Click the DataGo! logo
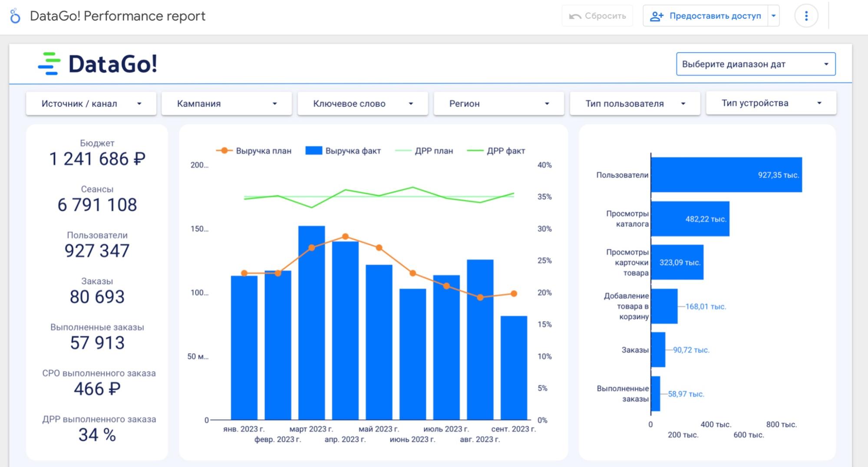The image size is (868, 467). click(x=98, y=64)
